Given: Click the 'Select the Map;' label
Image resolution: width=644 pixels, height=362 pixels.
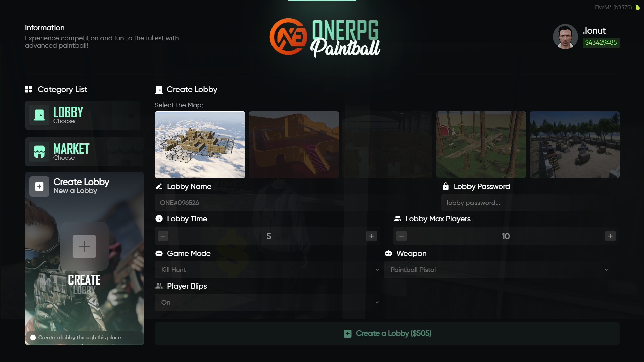Looking at the screenshot, I should [179, 105].
